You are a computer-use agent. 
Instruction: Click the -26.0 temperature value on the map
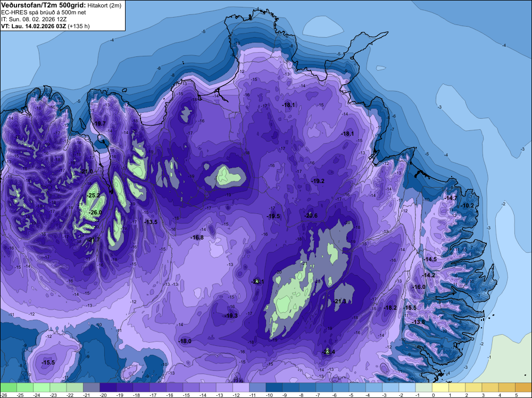(x=95, y=212)
